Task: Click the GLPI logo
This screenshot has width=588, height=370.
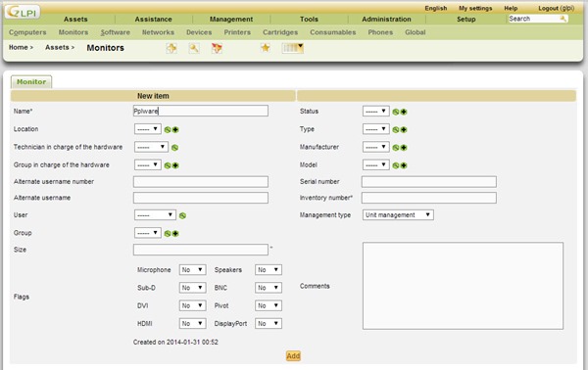Action: [23, 12]
